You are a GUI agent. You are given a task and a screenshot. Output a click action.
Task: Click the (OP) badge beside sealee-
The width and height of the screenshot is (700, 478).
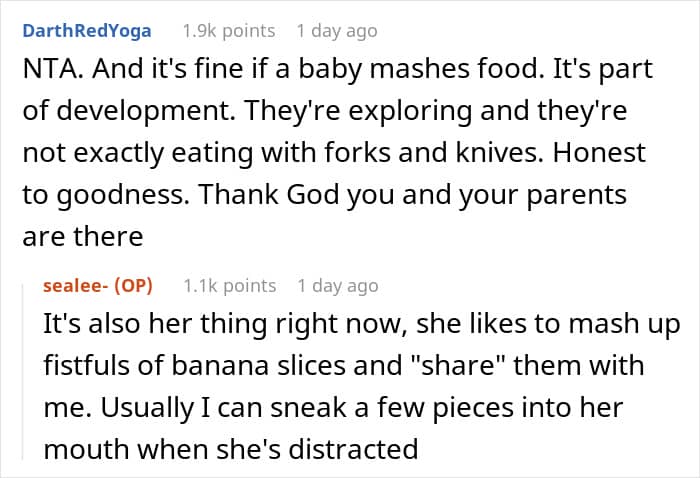(x=133, y=285)
